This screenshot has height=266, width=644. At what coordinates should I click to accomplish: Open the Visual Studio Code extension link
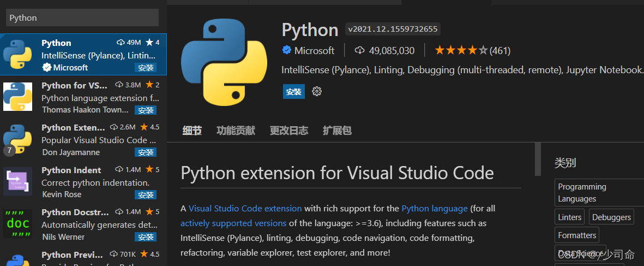[x=245, y=209]
